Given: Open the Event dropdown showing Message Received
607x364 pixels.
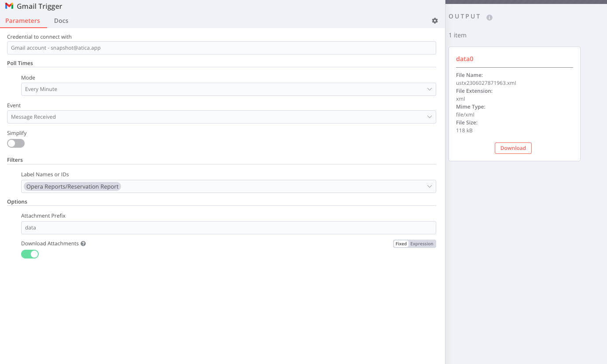Looking at the screenshot, I should click(x=221, y=117).
